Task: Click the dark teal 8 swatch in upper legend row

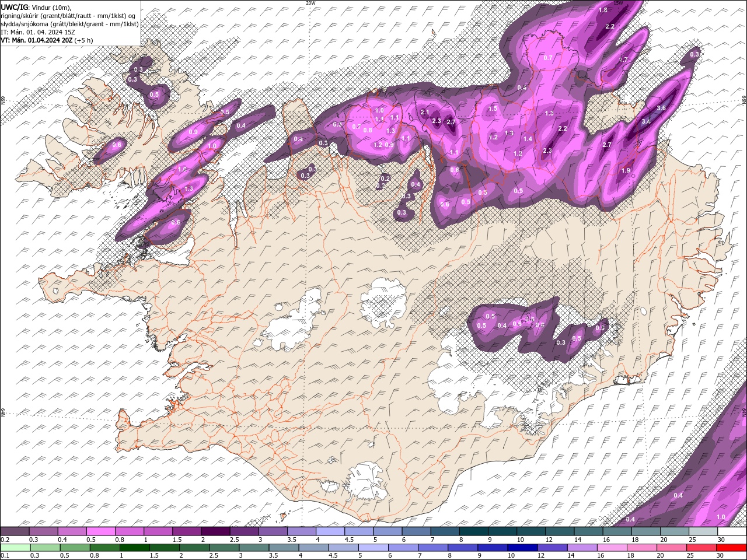Action: point(474,531)
